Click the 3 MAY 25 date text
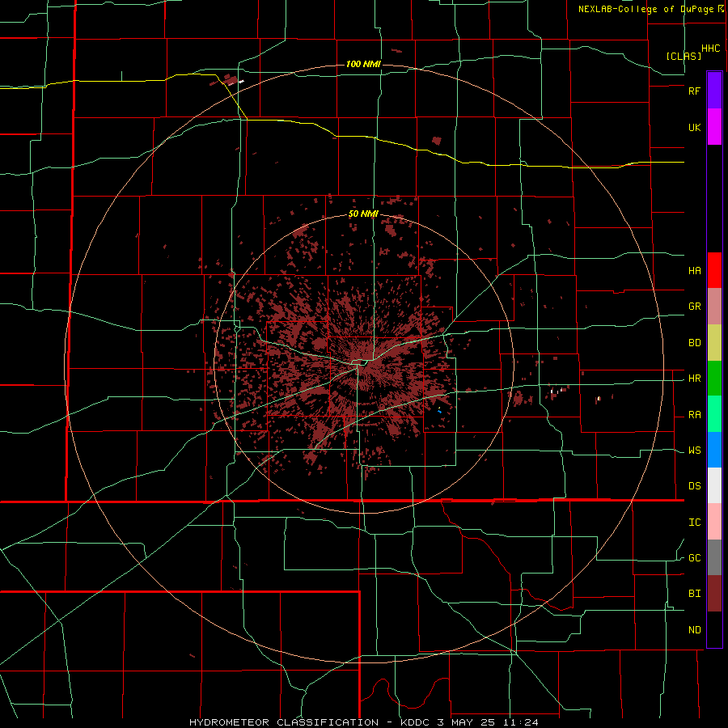This screenshot has height=728, width=728. (467, 722)
